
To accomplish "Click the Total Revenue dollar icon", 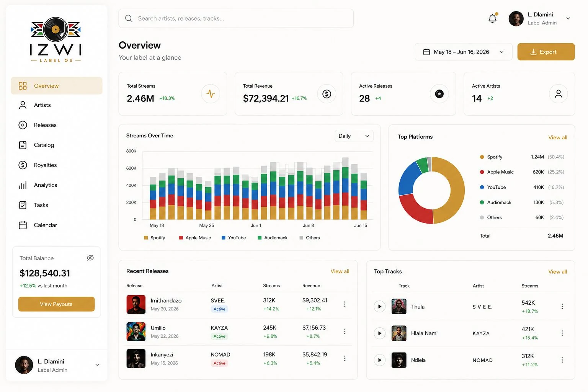I will click(327, 94).
